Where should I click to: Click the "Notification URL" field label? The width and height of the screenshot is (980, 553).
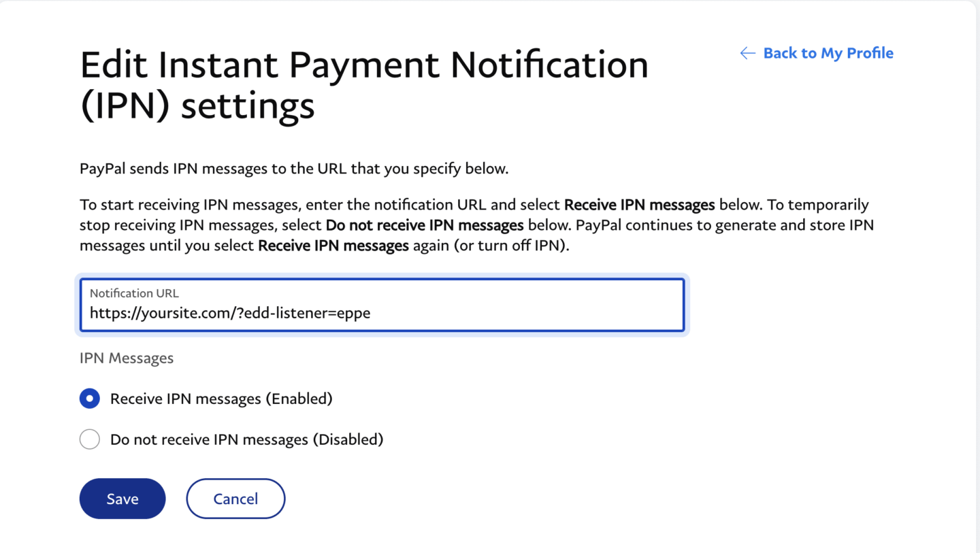(x=133, y=293)
